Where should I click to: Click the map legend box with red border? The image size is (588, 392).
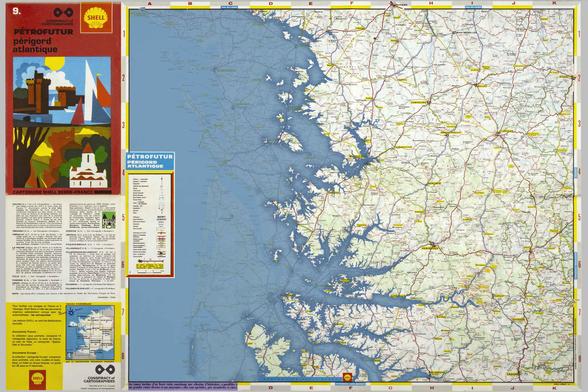coord(150,224)
